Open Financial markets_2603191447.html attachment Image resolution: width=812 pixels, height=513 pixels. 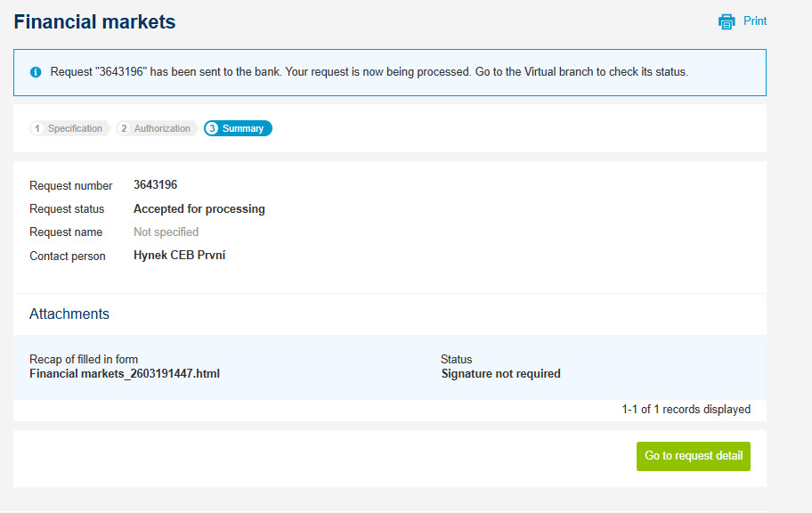pos(125,373)
